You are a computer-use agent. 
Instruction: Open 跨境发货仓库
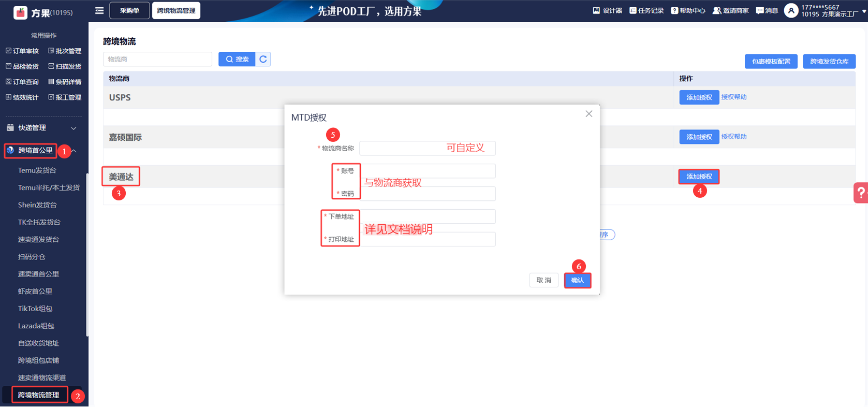pyautogui.click(x=829, y=61)
